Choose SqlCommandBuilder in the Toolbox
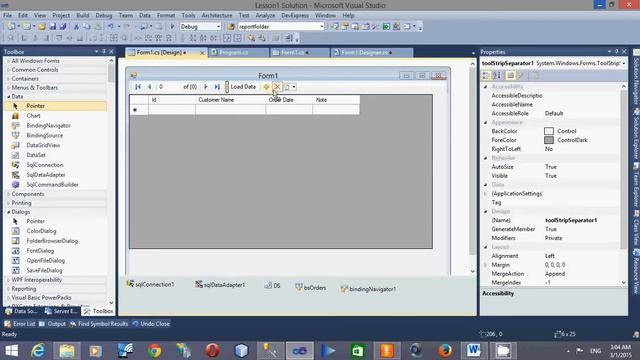 [x=52, y=184]
